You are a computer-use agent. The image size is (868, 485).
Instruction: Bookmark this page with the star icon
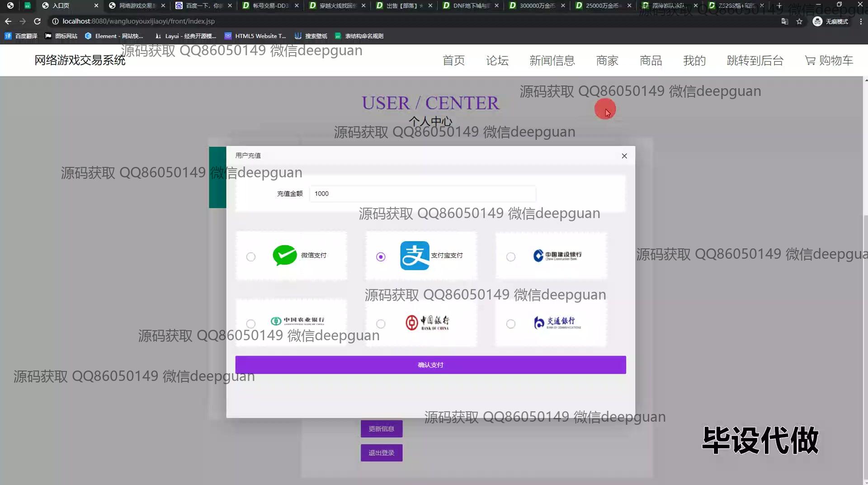pos(799,21)
